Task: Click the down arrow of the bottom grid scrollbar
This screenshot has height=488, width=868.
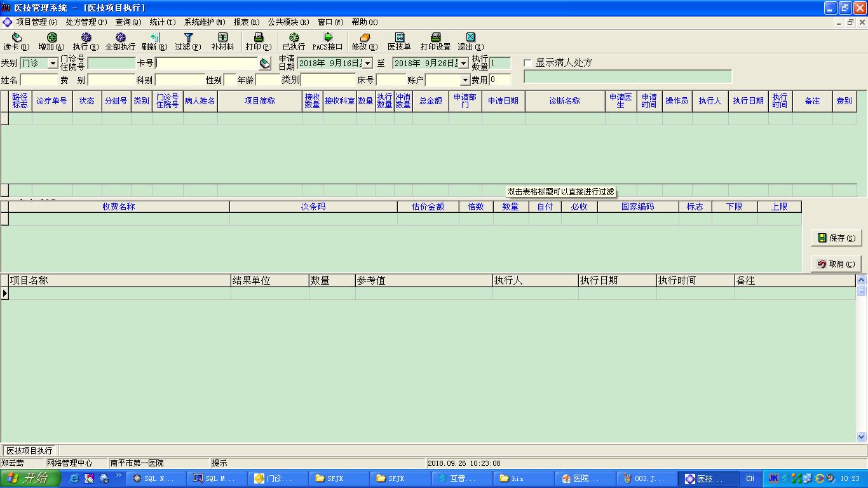Action: pos(862,437)
